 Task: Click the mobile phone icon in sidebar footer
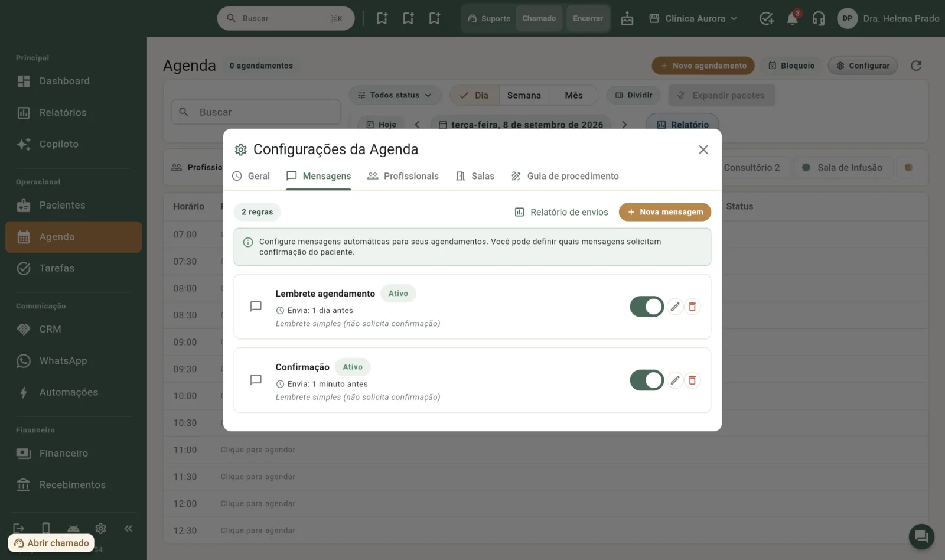(46, 528)
